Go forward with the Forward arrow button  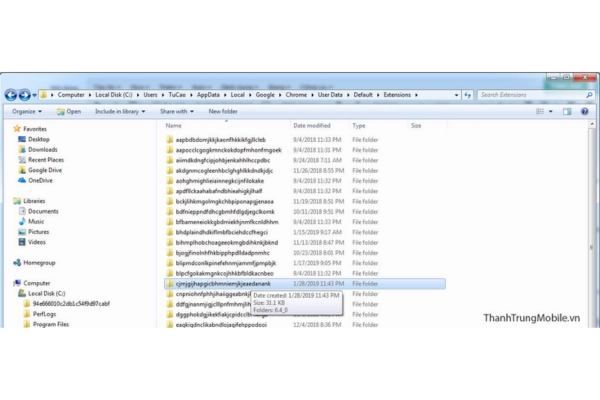[24, 95]
